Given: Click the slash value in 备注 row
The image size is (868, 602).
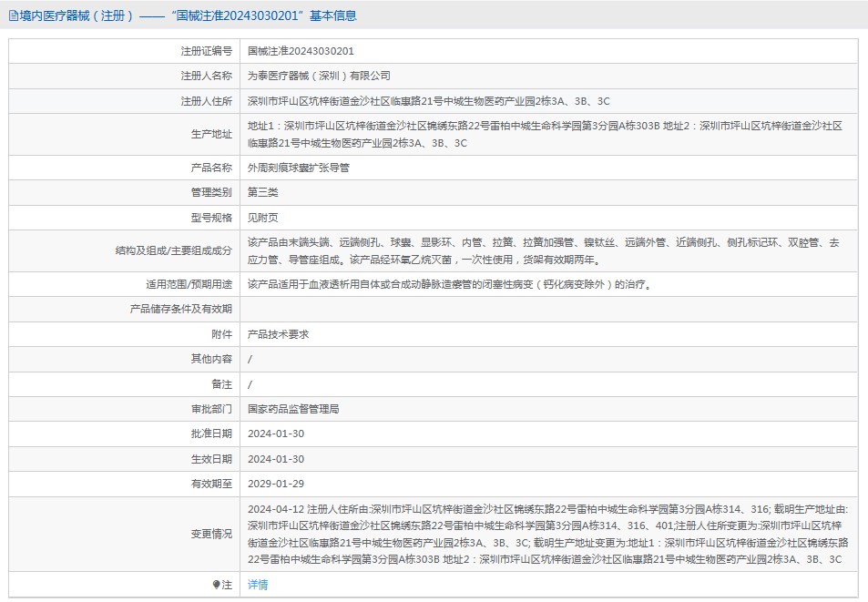Looking at the screenshot, I should pos(250,384).
